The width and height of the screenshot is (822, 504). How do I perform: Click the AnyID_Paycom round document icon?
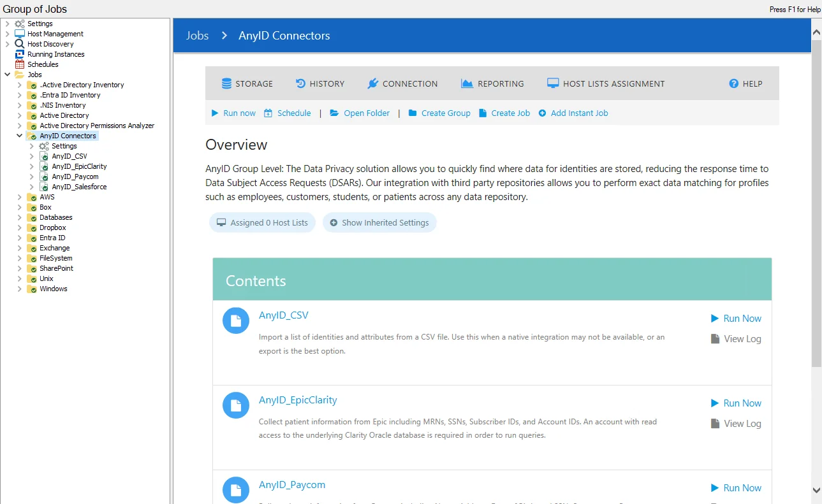236,490
